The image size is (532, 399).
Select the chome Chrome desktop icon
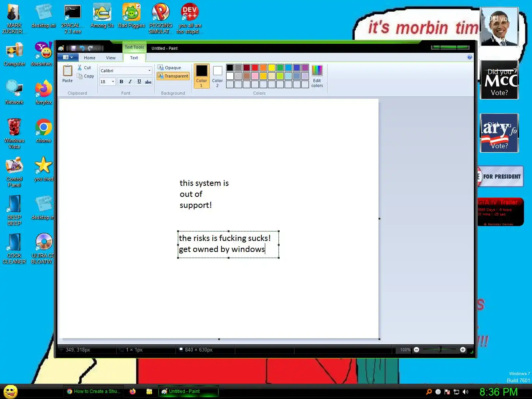(44, 131)
